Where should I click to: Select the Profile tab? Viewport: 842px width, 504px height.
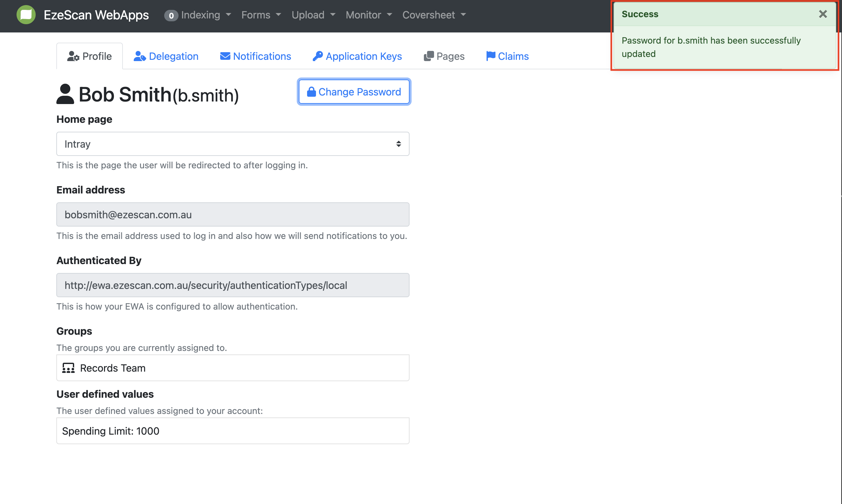click(90, 56)
